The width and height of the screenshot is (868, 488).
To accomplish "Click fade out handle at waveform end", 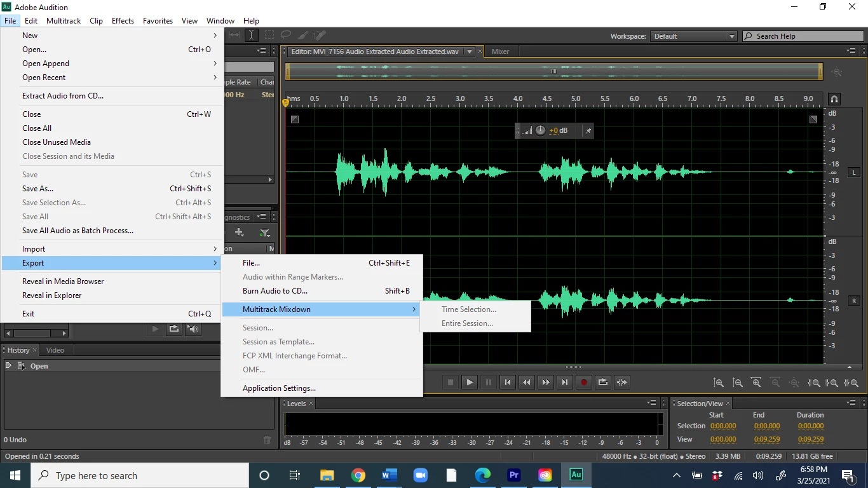I will coord(813,119).
